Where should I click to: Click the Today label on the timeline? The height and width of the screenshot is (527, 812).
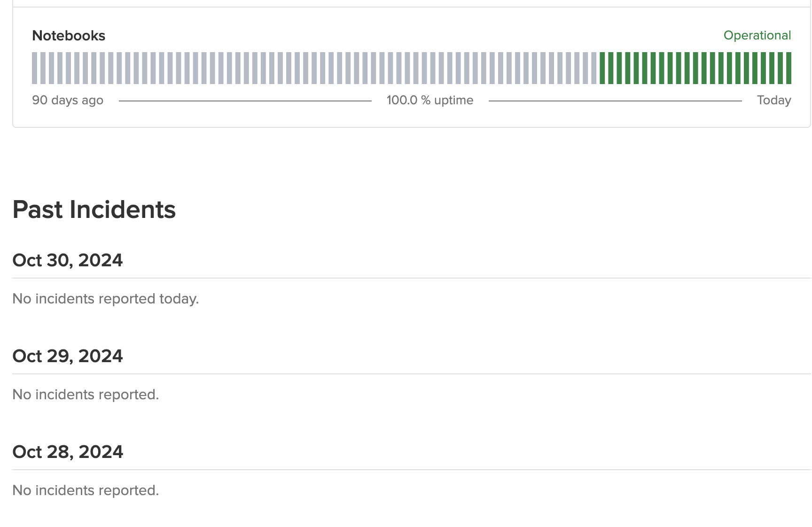point(774,100)
